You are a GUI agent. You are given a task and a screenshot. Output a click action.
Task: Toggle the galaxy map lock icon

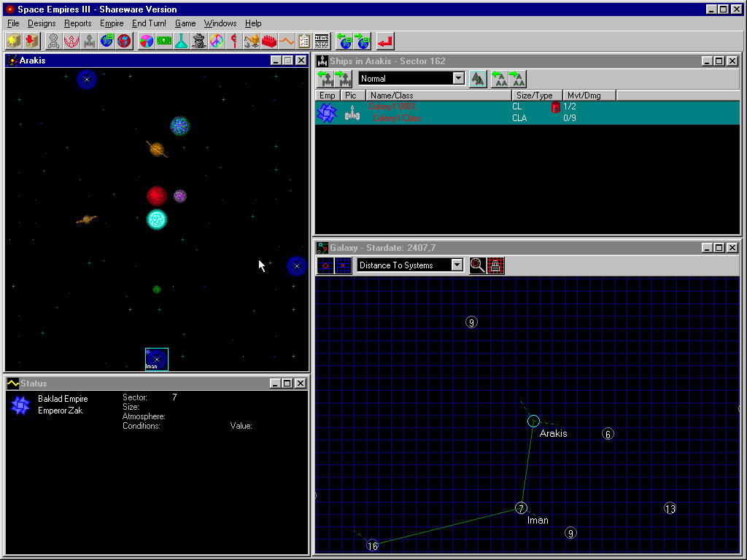pos(495,265)
